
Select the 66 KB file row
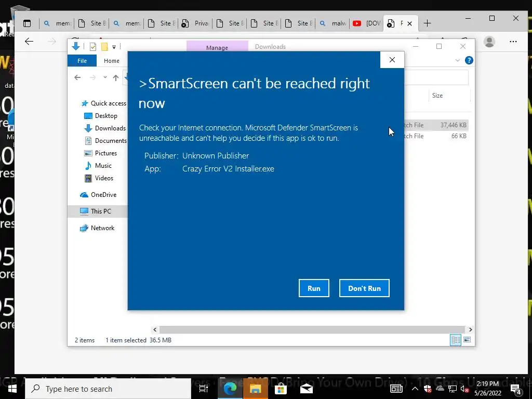click(x=436, y=136)
